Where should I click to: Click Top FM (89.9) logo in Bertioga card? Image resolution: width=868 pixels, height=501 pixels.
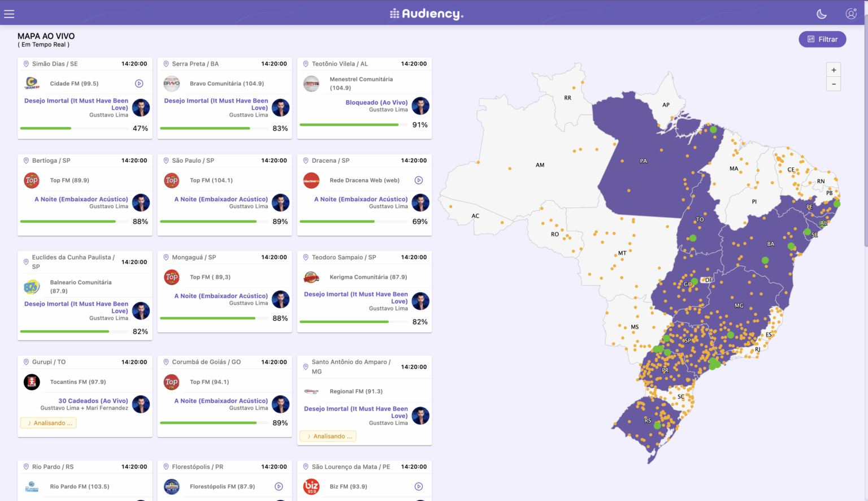click(x=32, y=180)
